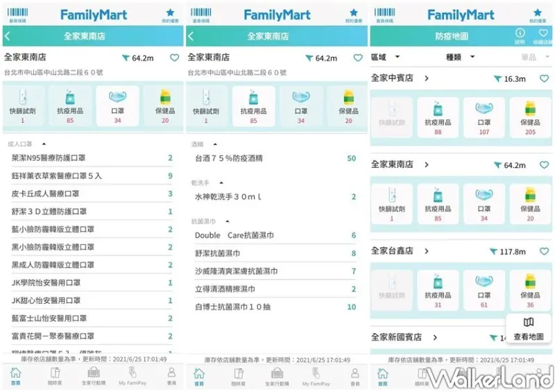Viewport: 555px width, 392px height.
Task: Open 全家台鑫店 保健品 36 tile
Action: (530, 291)
